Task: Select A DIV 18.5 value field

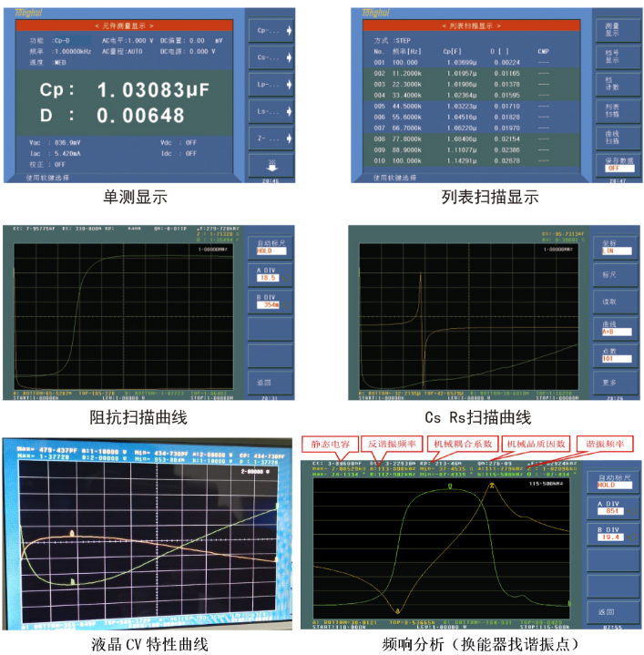Action: click(x=267, y=278)
